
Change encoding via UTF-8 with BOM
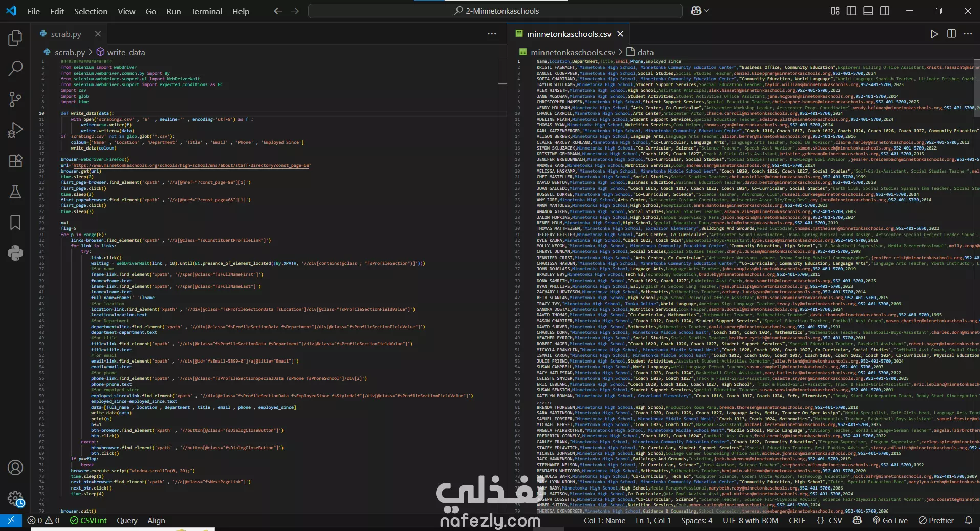(750, 520)
